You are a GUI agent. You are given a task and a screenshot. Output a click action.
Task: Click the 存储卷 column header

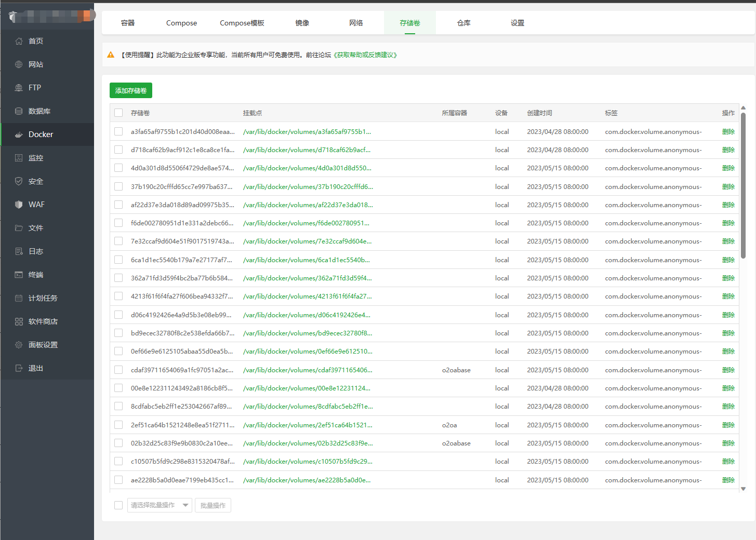(x=140, y=113)
